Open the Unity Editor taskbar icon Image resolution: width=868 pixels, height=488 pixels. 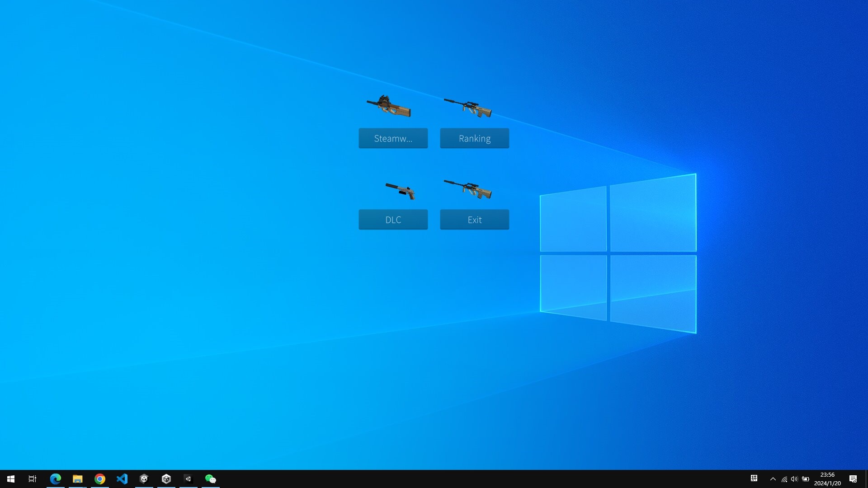[x=166, y=479]
